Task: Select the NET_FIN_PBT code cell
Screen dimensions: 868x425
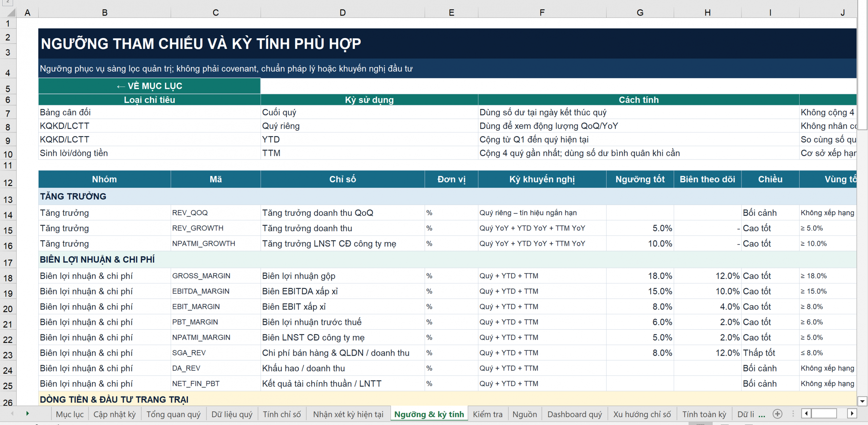Action: coord(216,384)
